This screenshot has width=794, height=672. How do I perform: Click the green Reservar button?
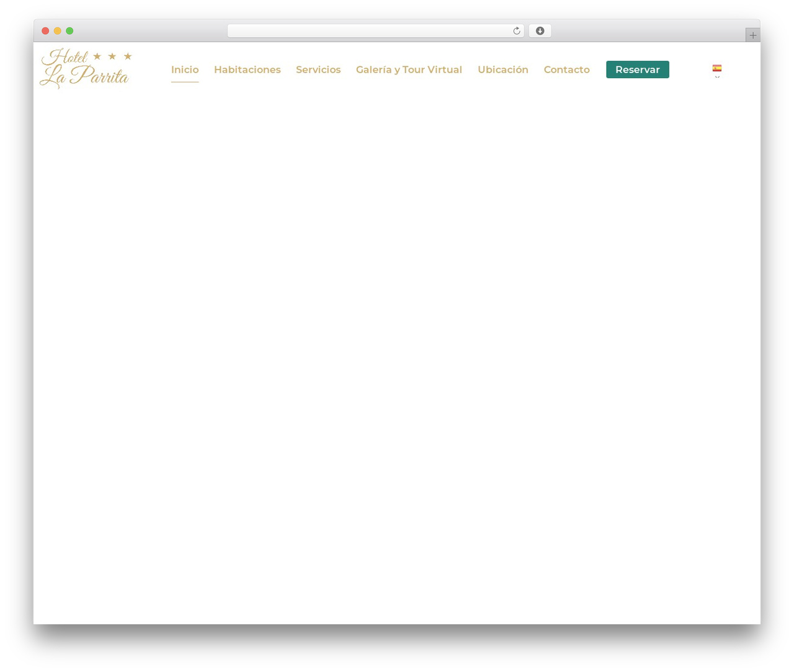638,69
